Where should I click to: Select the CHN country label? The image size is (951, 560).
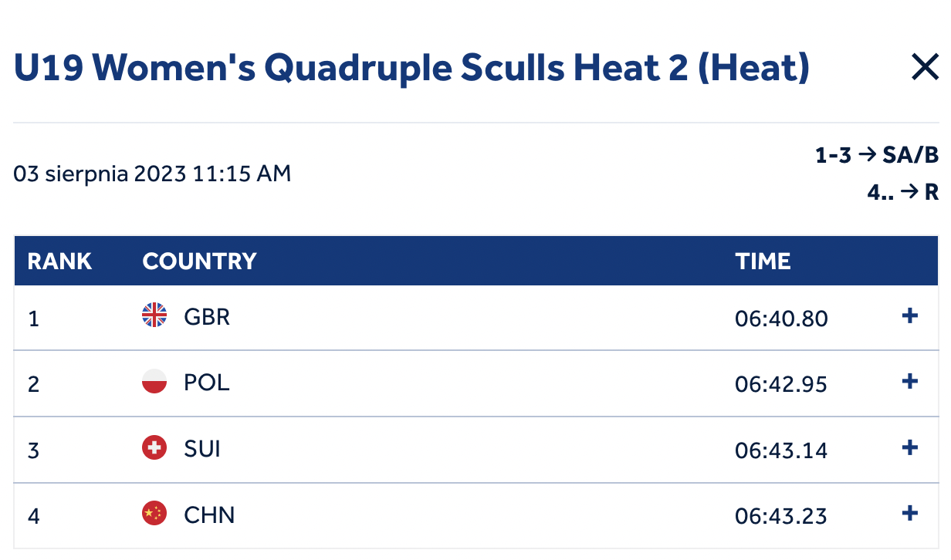click(x=209, y=514)
